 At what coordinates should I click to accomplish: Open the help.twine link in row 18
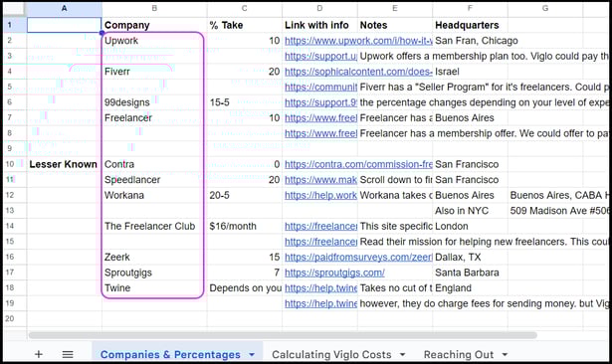pos(320,288)
